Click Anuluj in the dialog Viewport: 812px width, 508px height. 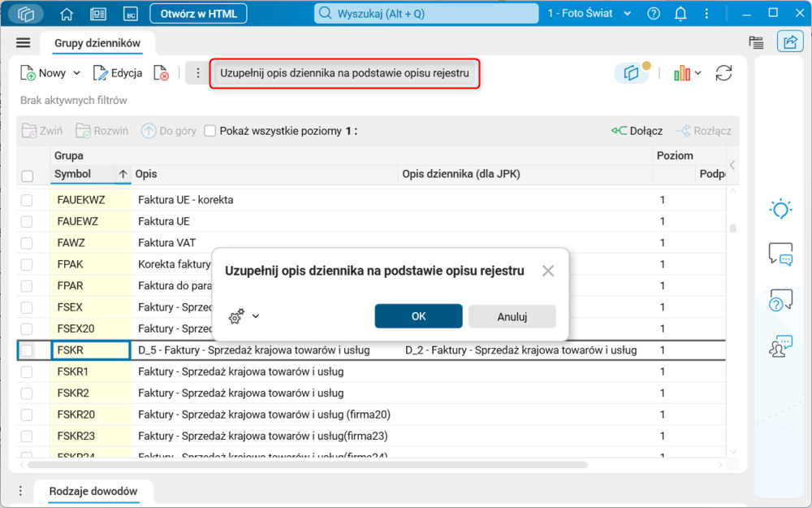[512, 316]
